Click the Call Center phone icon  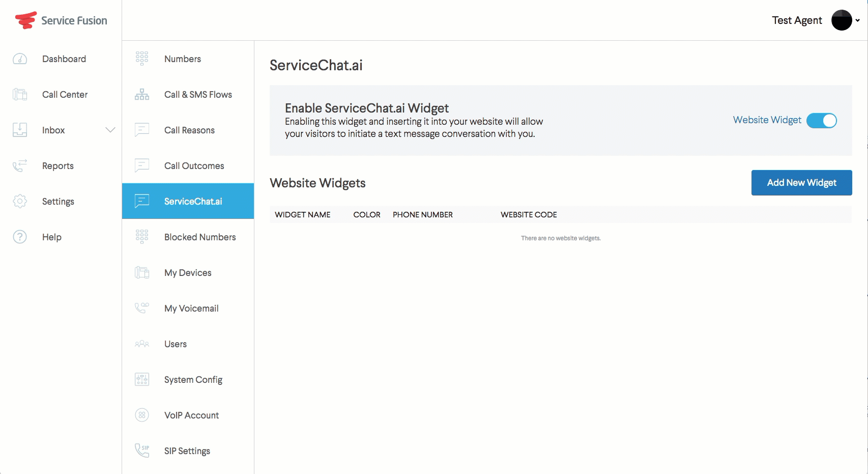point(20,94)
